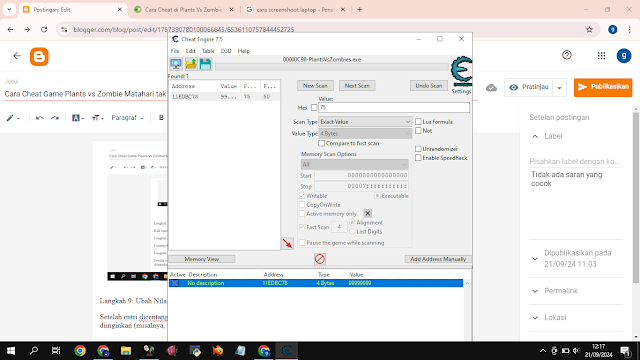The width and height of the screenshot is (640, 360).
Task: Clear the address list (red no-entry icon)
Action: coord(320,259)
